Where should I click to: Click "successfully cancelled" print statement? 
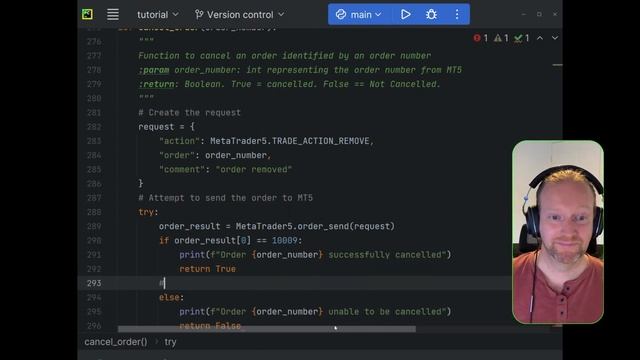pyautogui.click(x=315, y=255)
